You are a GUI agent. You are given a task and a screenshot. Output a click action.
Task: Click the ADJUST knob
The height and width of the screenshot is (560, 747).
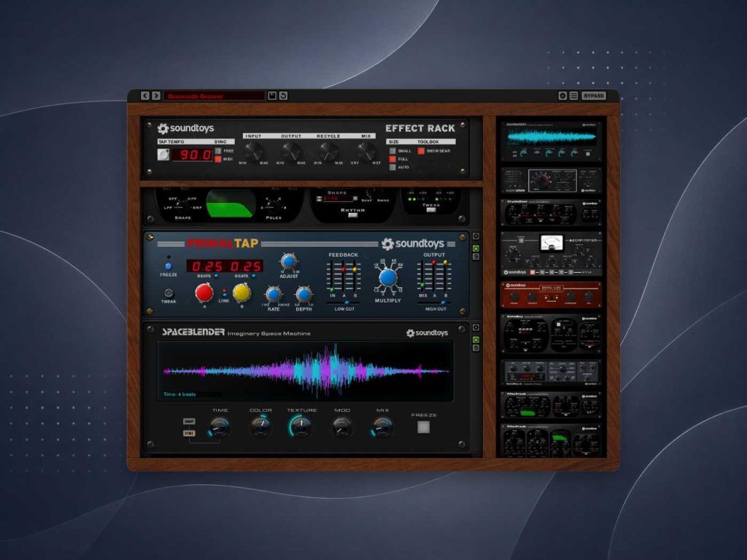coord(287,262)
